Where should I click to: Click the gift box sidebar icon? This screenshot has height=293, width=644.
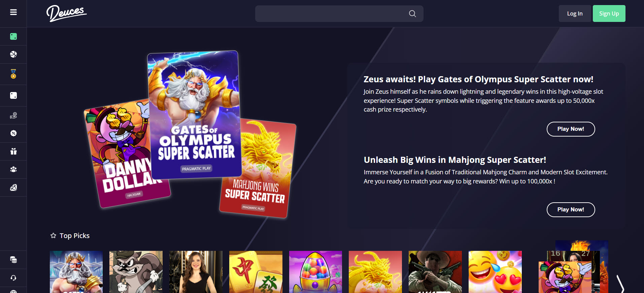coord(13,151)
